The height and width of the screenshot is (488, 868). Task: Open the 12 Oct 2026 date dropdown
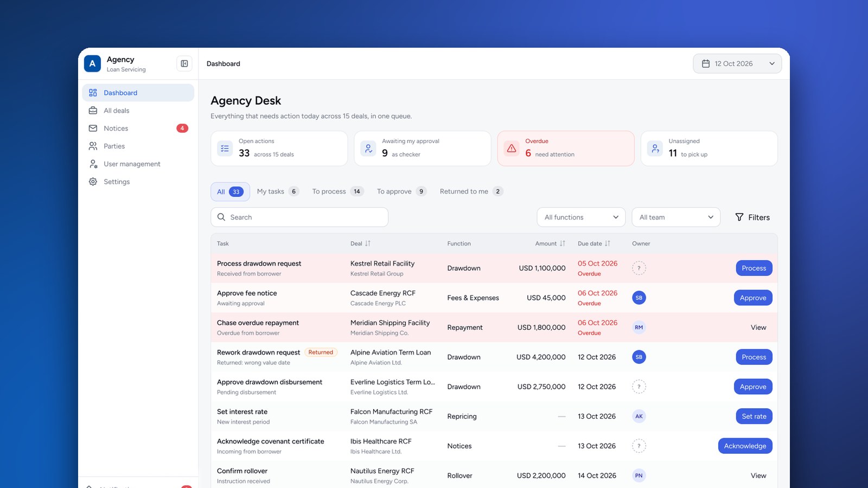[x=737, y=63]
